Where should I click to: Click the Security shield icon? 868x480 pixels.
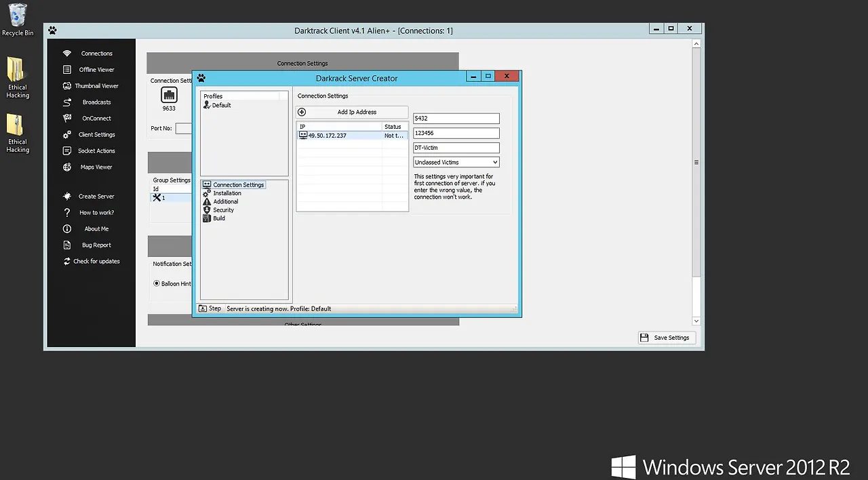pos(207,210)
